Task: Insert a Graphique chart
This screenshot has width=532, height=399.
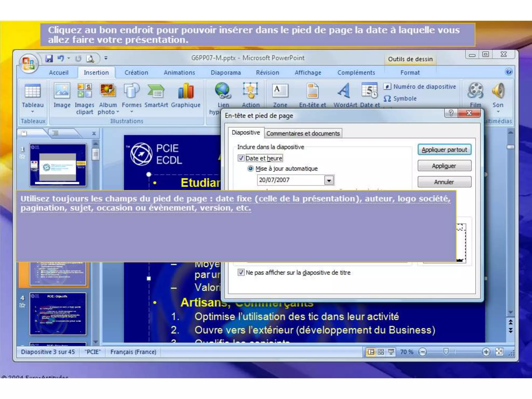Action: [186, 95]
